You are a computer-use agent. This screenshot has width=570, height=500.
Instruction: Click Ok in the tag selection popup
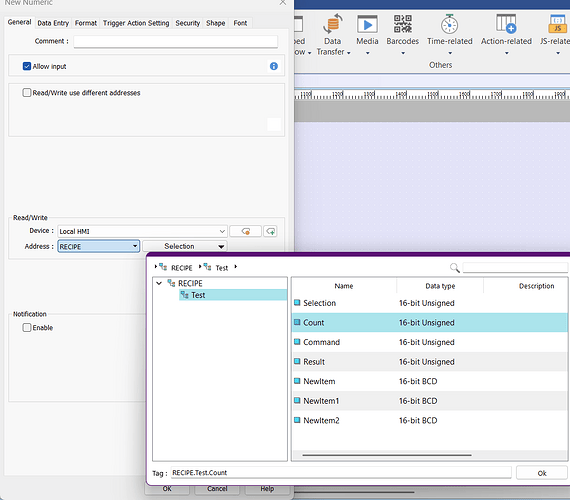point(542,473)
